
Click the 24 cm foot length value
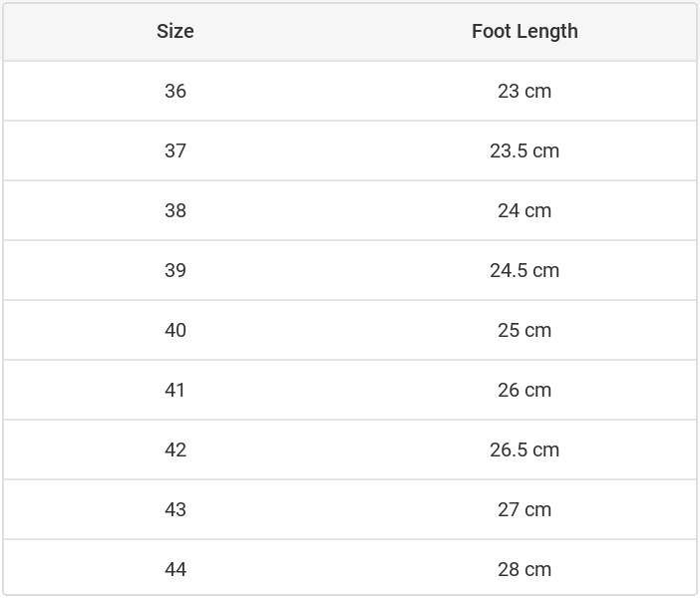tap(525, 210)
